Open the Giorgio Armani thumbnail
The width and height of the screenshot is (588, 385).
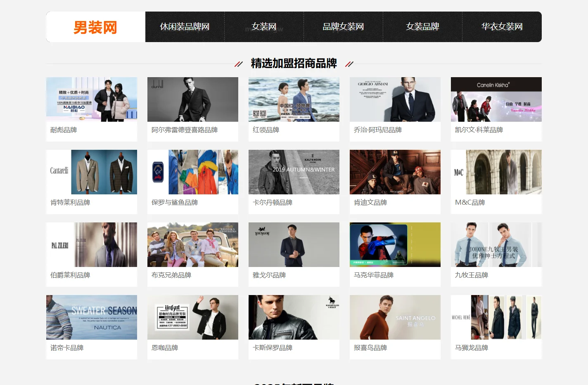tap(395, 99)
